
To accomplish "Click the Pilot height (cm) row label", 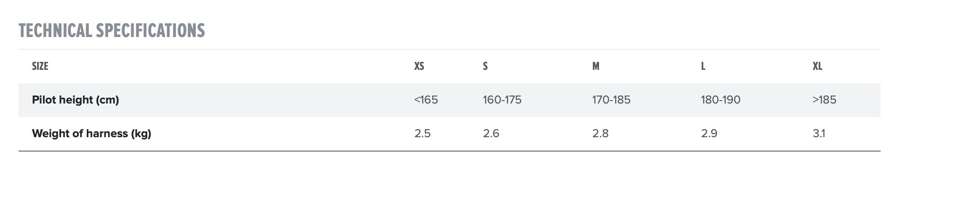I will [x=75, y=100].
